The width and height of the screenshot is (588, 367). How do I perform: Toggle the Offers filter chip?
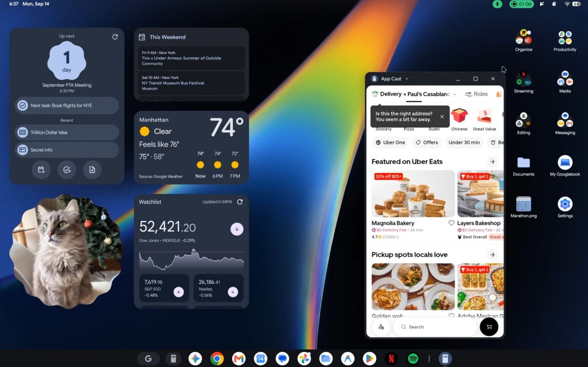427,142
